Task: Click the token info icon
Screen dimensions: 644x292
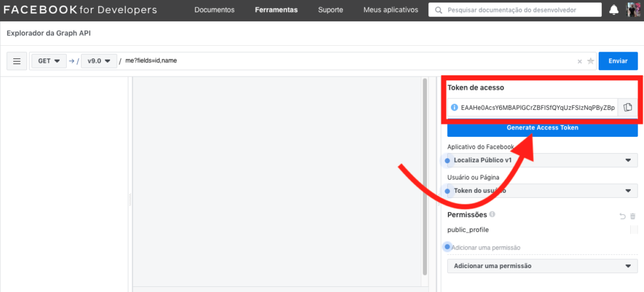Action: coord(454,107)
